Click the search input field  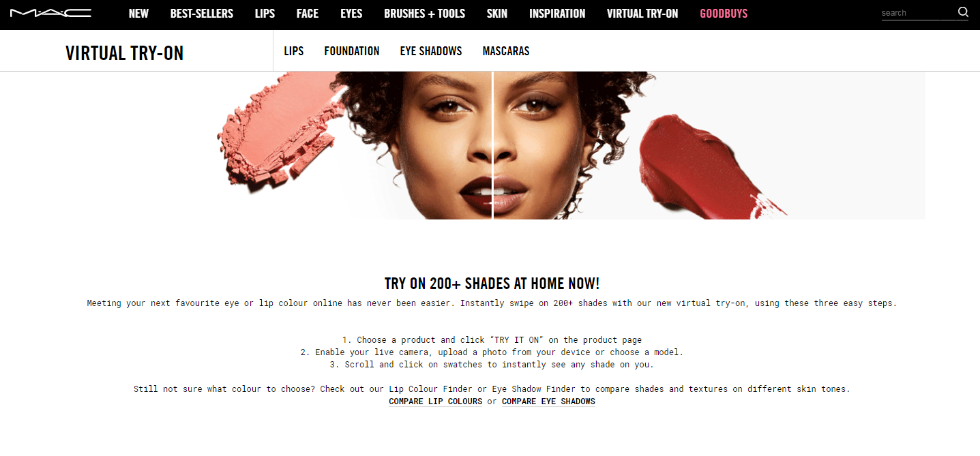point(918,13)
